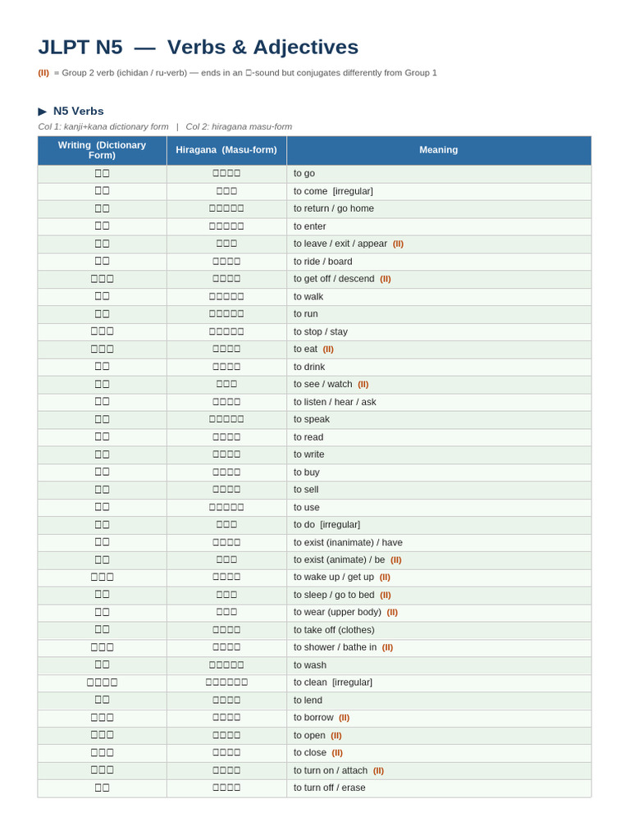Click the (II) marker in the 'to wear' row
Screen dimensions: 630x840
(393, 612)
